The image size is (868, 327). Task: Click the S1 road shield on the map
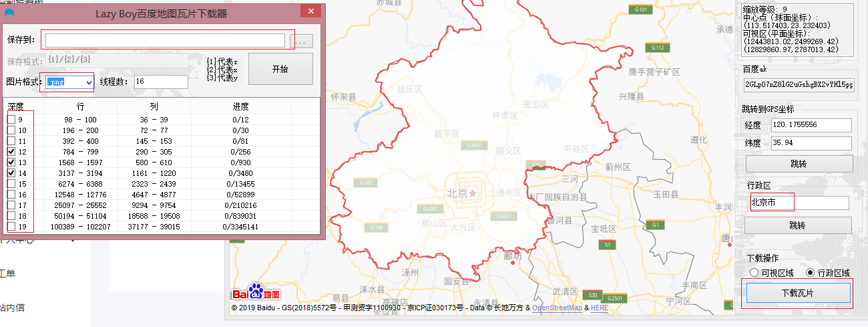click(608, 245)
